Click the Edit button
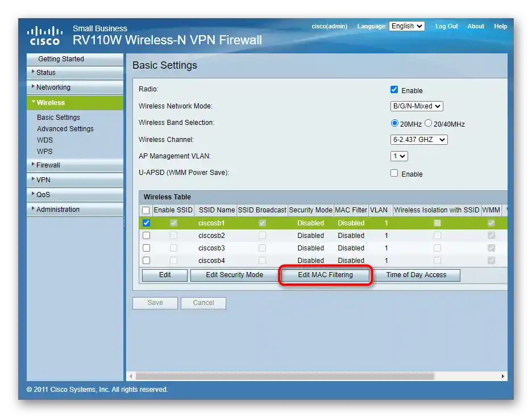 click(165, 275)
